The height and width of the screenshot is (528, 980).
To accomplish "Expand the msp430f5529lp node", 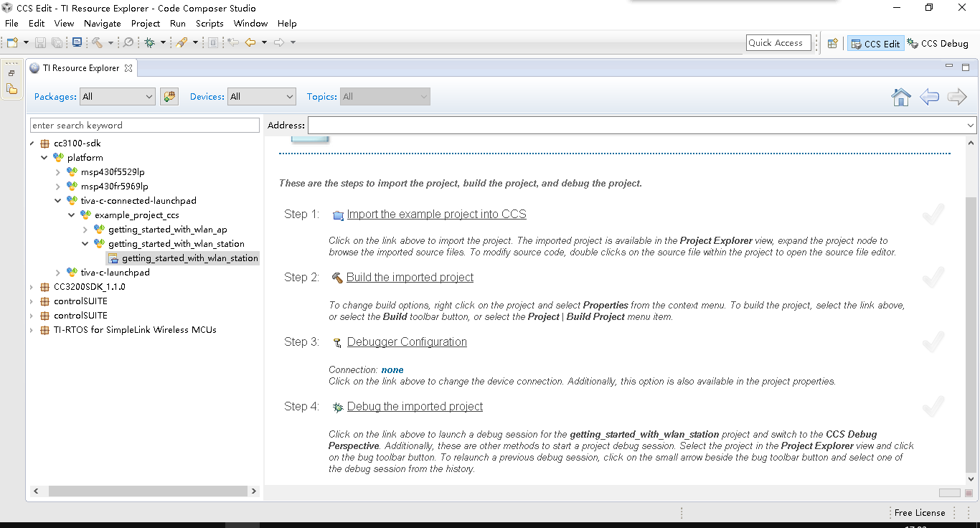I will pos(58,172).
